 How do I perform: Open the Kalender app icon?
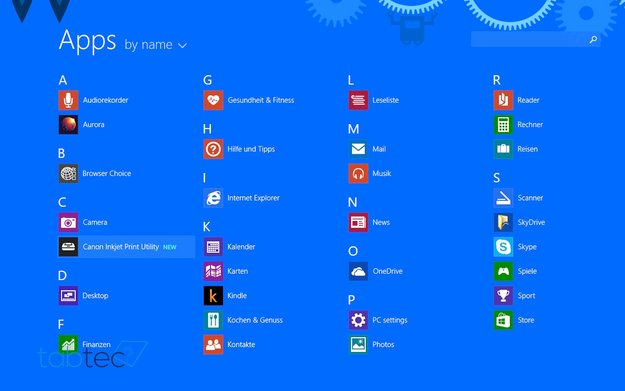[213, 247]
